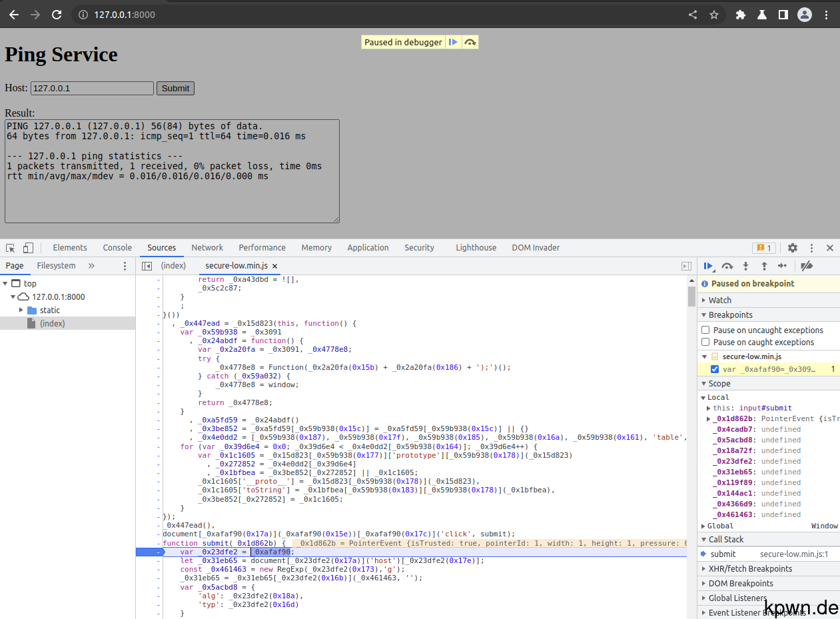Image resolution: width=840 pixels, height=619 pixels.
Task: Switch to the Network tab
Action: pyautogui.click(x=207, y=247)
